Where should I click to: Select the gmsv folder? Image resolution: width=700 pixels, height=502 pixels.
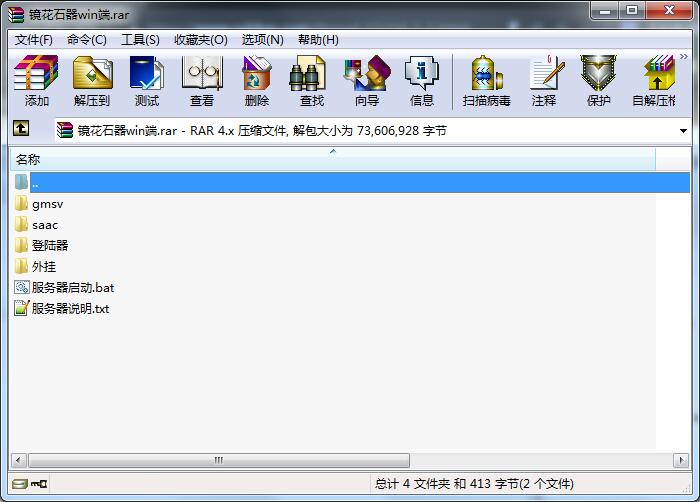pos(39,204)
